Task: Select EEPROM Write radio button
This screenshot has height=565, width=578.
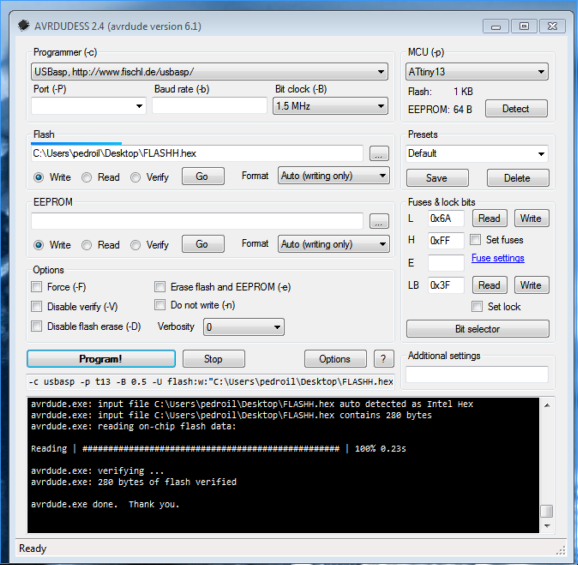Action: point(39,245)
